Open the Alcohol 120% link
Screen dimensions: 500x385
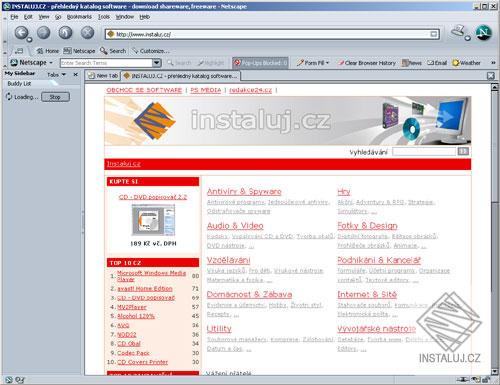pyautogui.click(x=136, y=316)
